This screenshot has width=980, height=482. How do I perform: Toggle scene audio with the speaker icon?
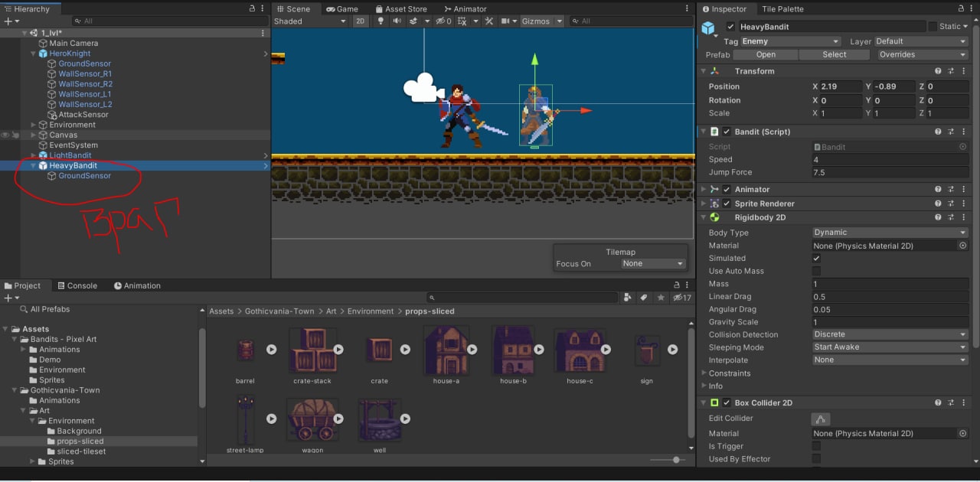pyautogui.click(x=397, y=21)
